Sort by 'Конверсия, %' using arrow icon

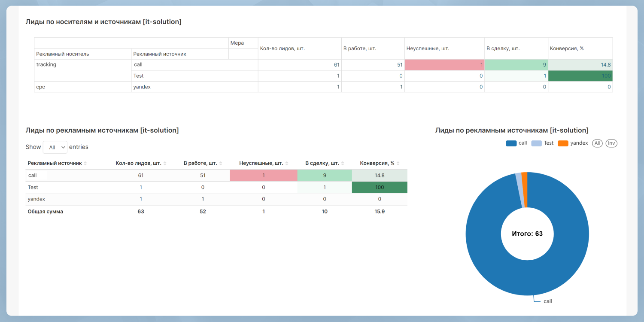tap(398, 164)
